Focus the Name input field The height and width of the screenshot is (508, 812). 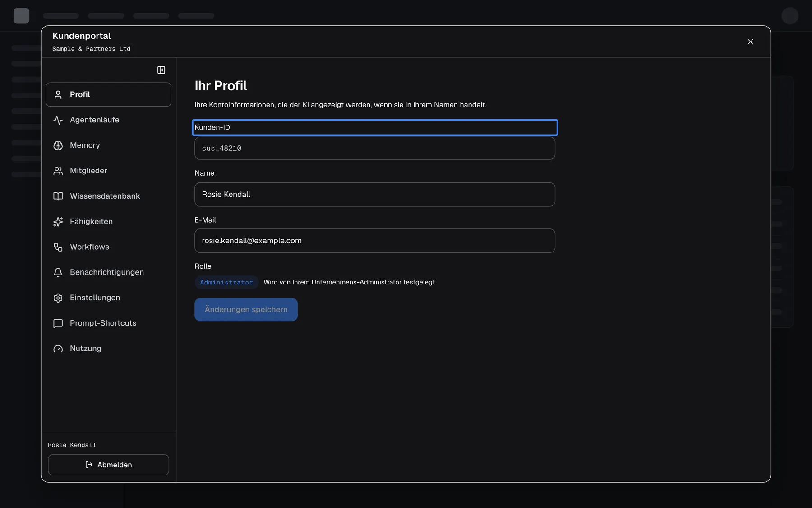tap(374, 195)
